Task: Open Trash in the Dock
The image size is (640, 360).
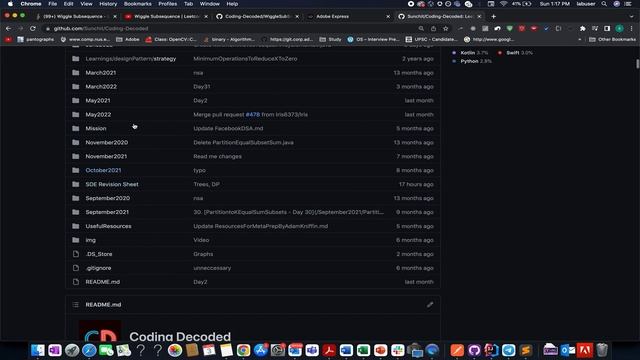Action: [x=602, y=350]
